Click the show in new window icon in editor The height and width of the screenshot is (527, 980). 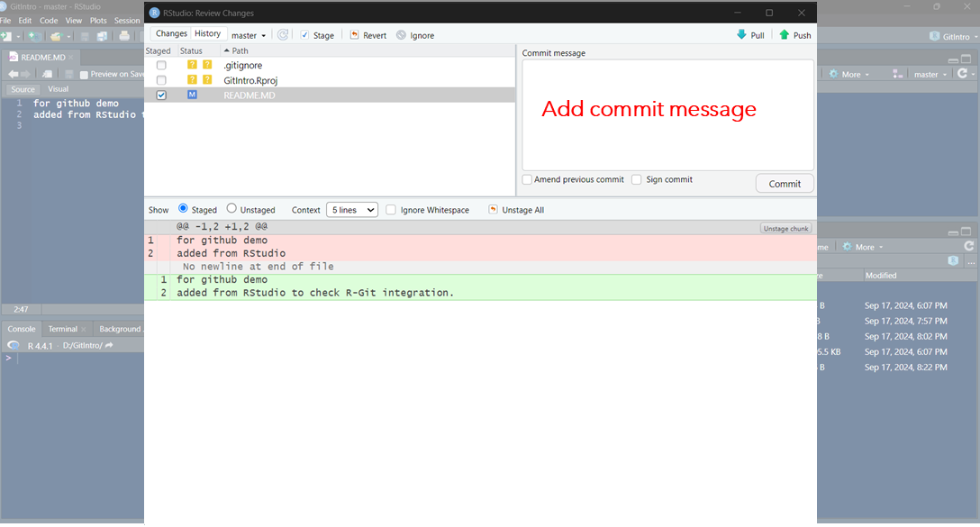(47, 75)
